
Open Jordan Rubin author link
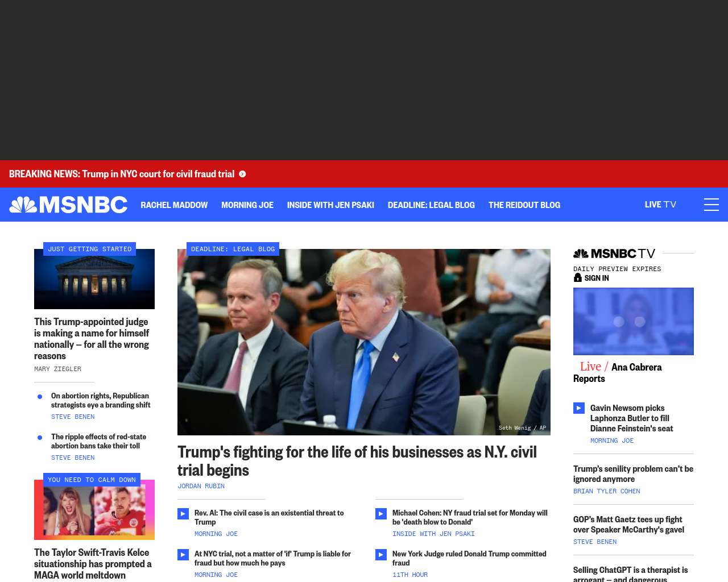[201, 487]
